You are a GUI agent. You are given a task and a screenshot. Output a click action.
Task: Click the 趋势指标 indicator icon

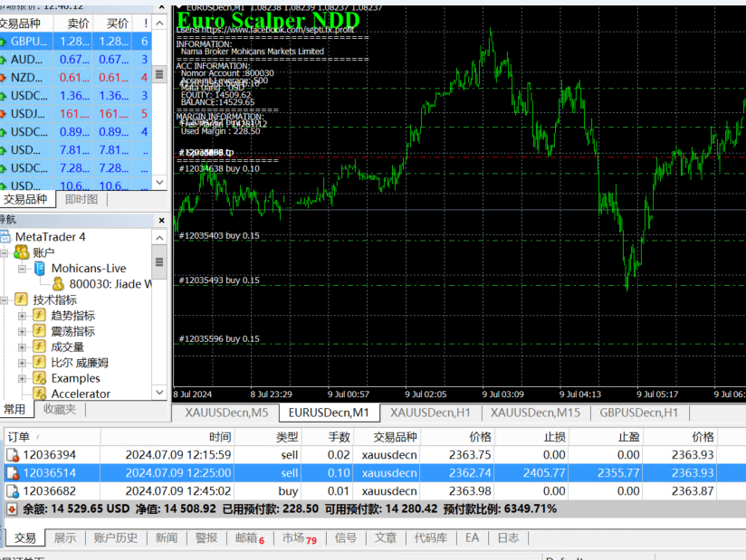(40, 315)
